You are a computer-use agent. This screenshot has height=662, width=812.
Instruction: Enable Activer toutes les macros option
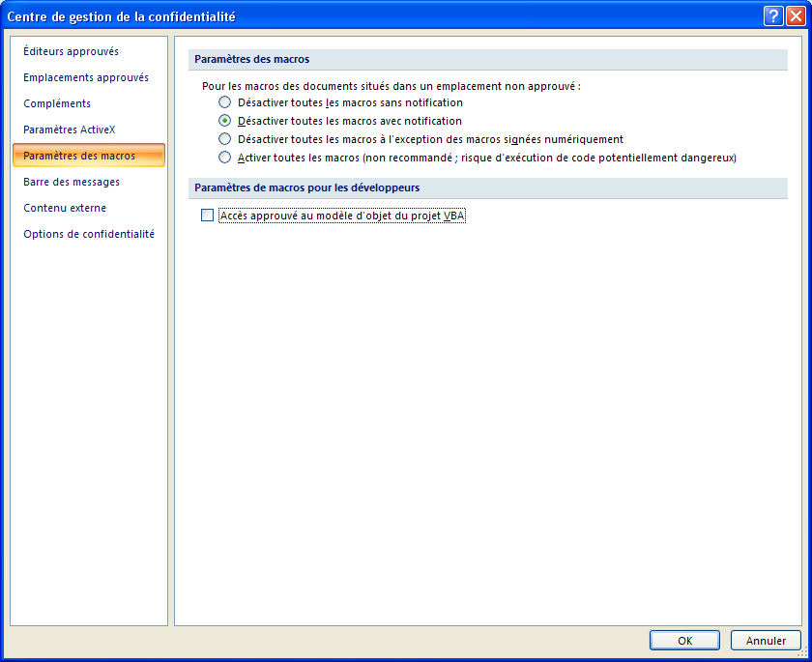click(225, 158)
